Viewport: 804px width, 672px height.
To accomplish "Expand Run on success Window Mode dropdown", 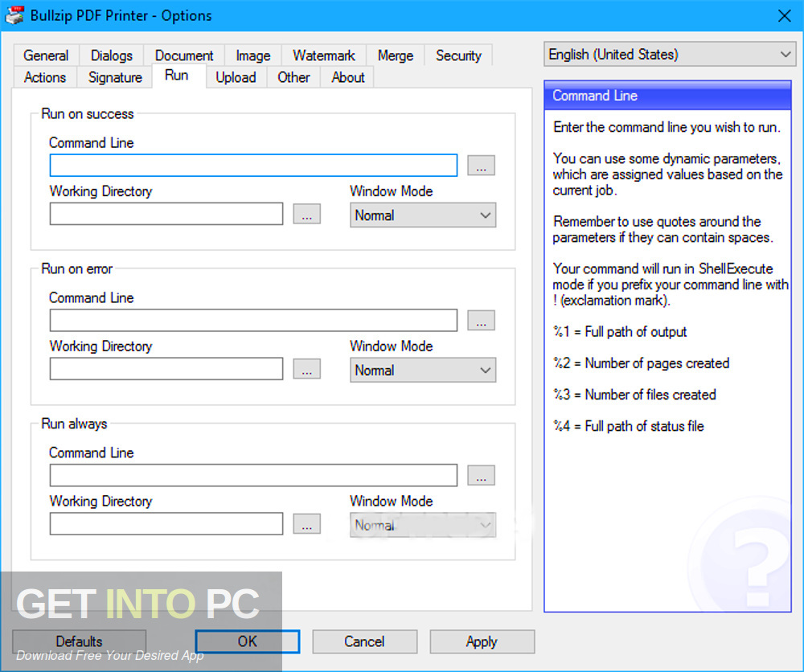I will point(423,215).
